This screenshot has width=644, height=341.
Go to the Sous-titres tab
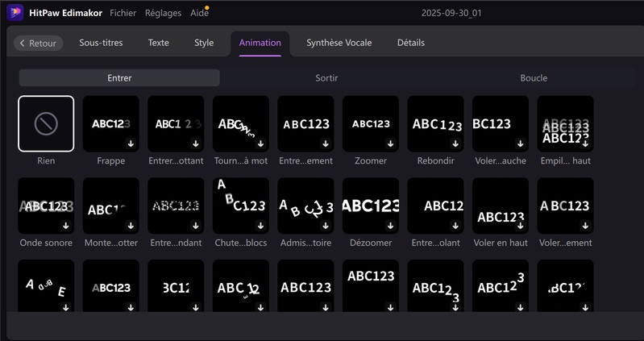coord(101,43)
